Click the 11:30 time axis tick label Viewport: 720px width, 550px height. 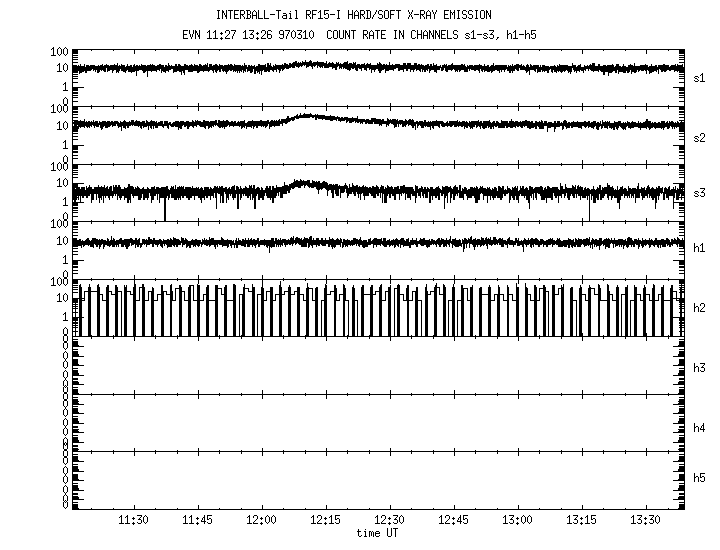(x=134, y=521)
